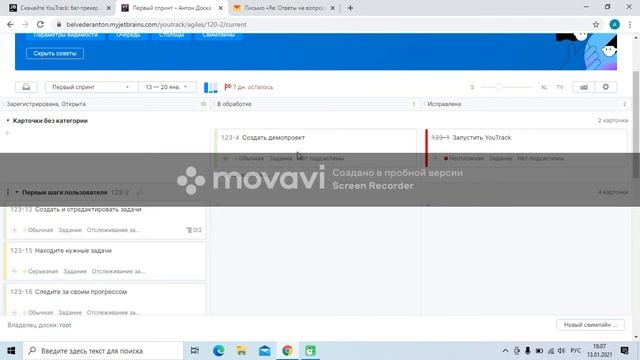Switch to the Chrome taskbar icon
The height and width of the screenshot is (360, 640).
[x=287, y=351]
